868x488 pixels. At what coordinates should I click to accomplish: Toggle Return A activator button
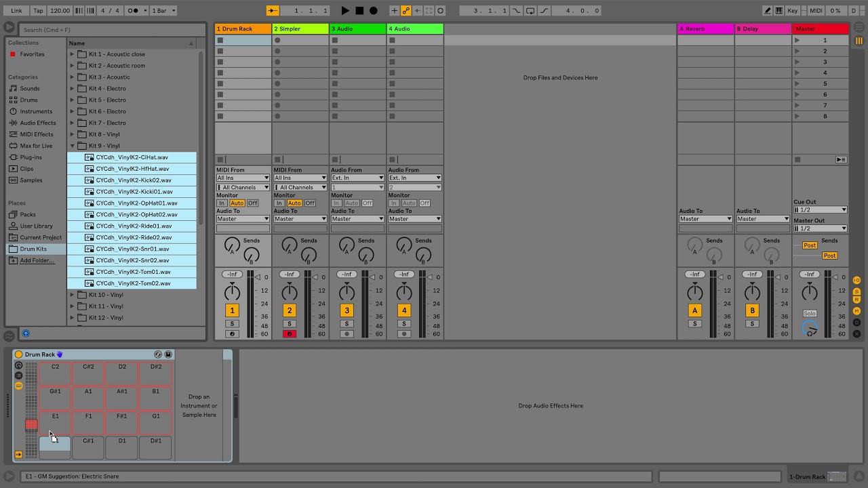pos(695,310)
